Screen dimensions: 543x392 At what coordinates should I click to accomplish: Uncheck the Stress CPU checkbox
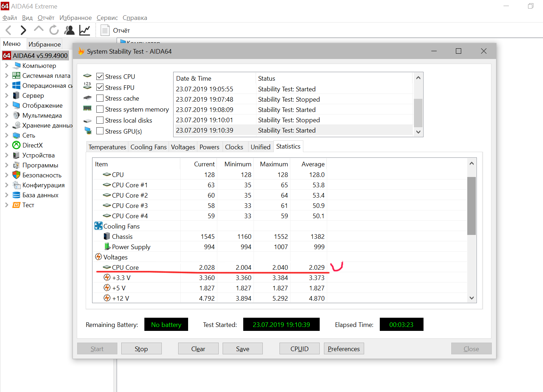[x=100, y=76]
